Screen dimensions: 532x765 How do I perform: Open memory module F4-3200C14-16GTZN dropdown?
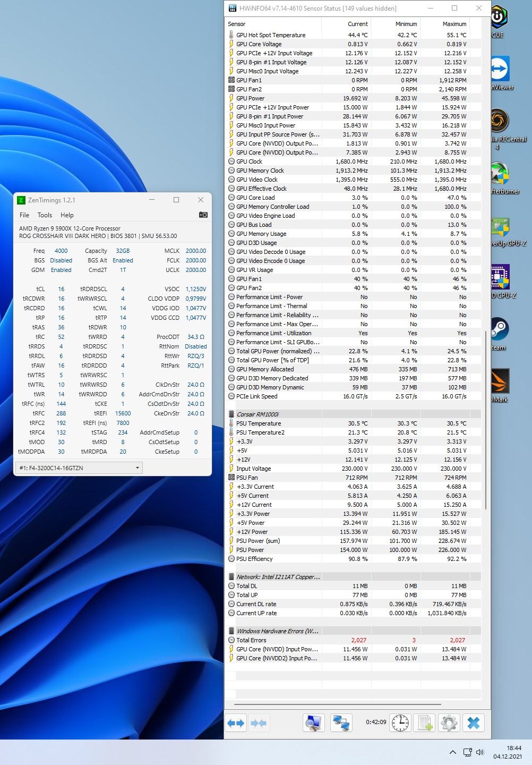(x=79, y=468)
